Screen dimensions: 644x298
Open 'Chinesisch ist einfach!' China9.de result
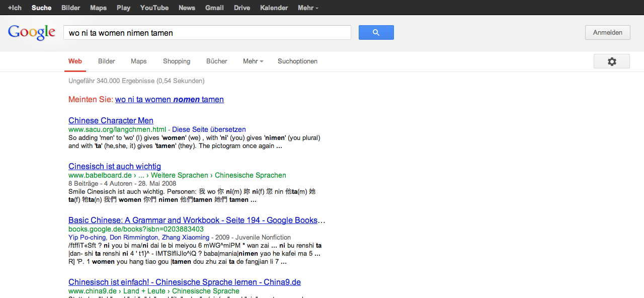[184, 282]
